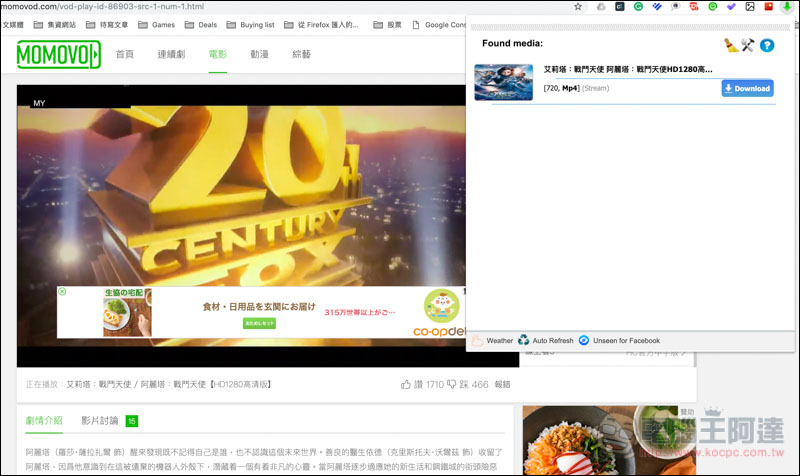Open the food advertisement image
800x476 pixels.
[609, 440]
